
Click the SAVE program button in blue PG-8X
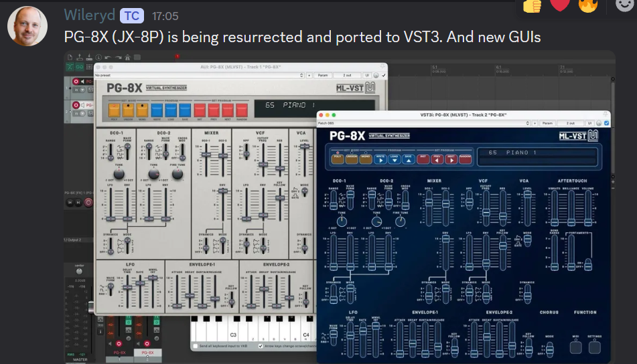click(x=409, y=159)
